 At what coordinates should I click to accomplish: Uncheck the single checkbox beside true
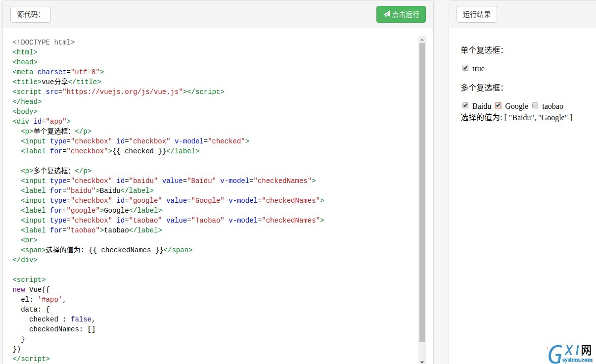coord(465,68)
